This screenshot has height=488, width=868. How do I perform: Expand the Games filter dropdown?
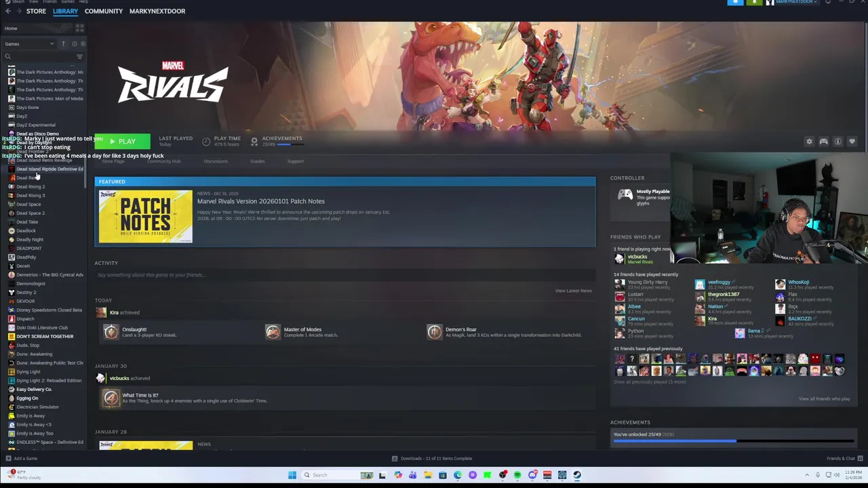point(29,44)
